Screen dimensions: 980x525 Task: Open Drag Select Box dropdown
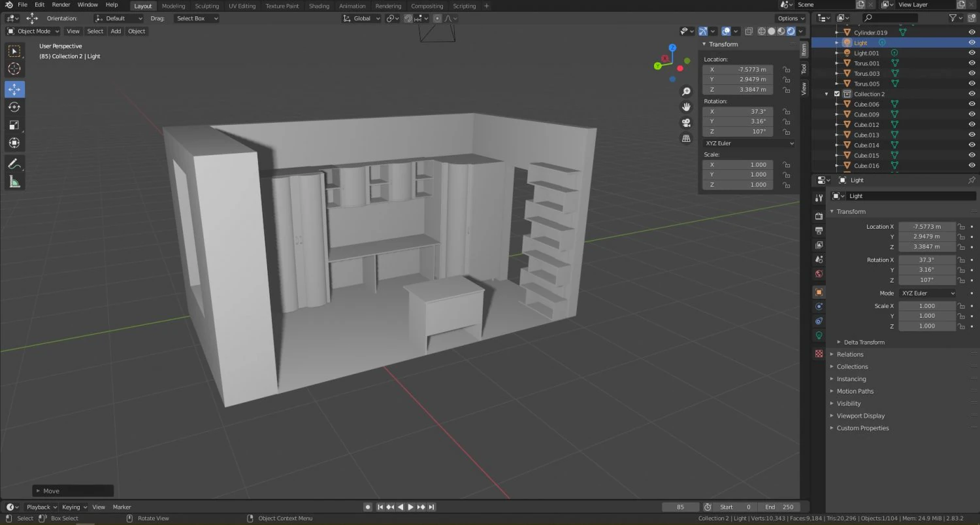pyautogui.click(x=196, y=18)
